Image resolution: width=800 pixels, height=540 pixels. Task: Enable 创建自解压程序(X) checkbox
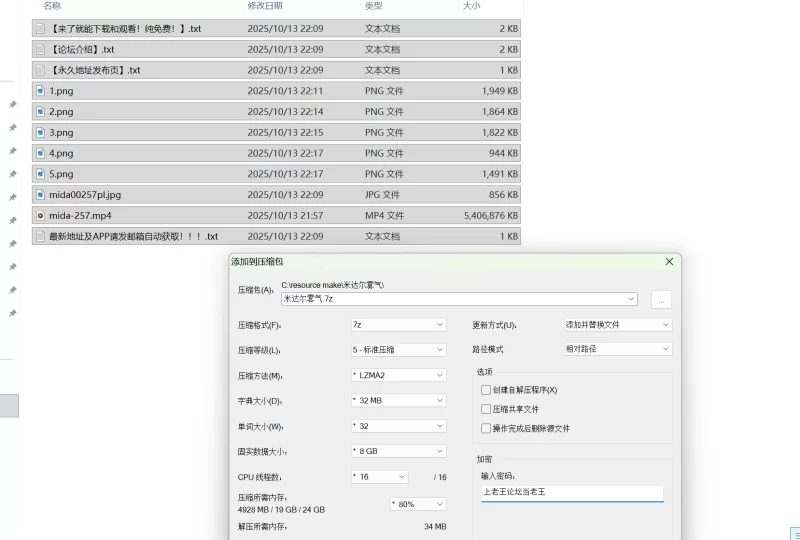[x=486, y=390]
